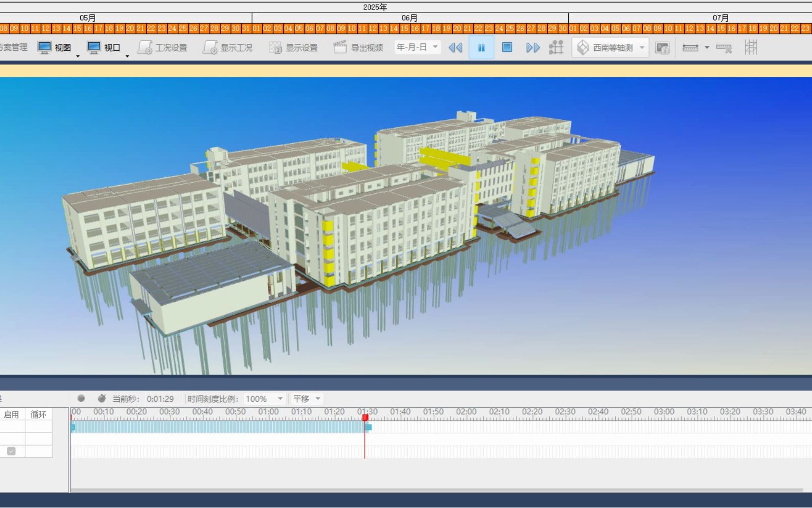Click the horizontal timeline scrollbar
Viewport: 812px width, 508px height.
(437, 491)
